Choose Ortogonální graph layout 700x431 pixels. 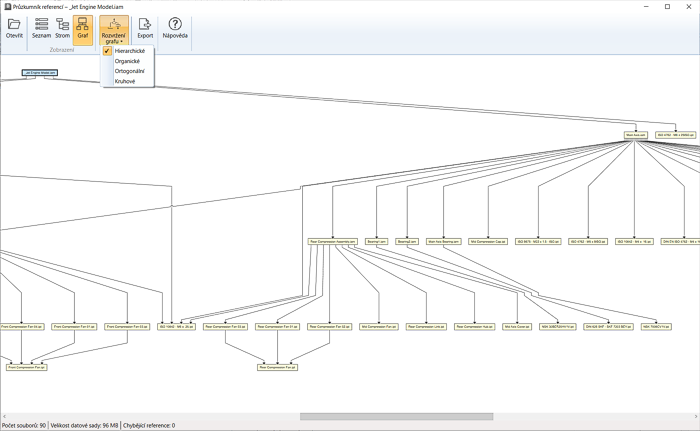[130, 71]
